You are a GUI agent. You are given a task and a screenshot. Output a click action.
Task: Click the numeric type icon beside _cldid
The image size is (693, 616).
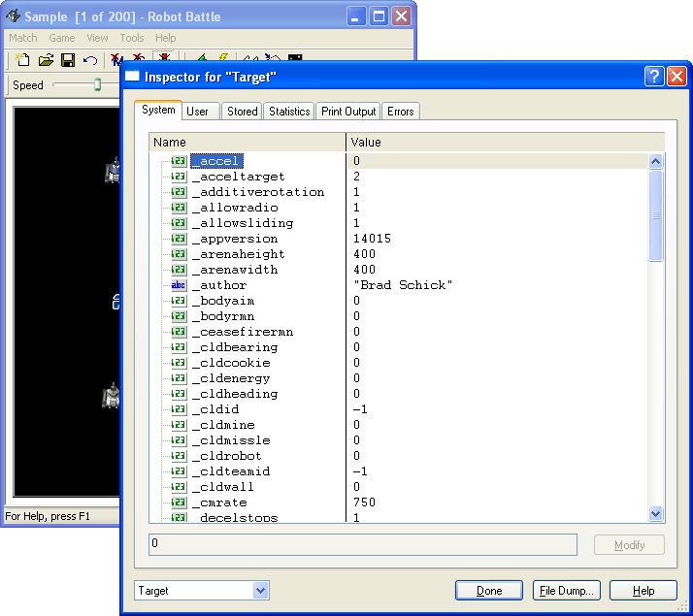tap(179, 409)
